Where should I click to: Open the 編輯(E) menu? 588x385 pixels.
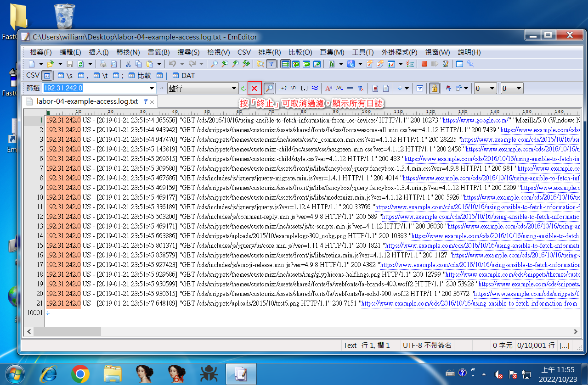point(70,52)
